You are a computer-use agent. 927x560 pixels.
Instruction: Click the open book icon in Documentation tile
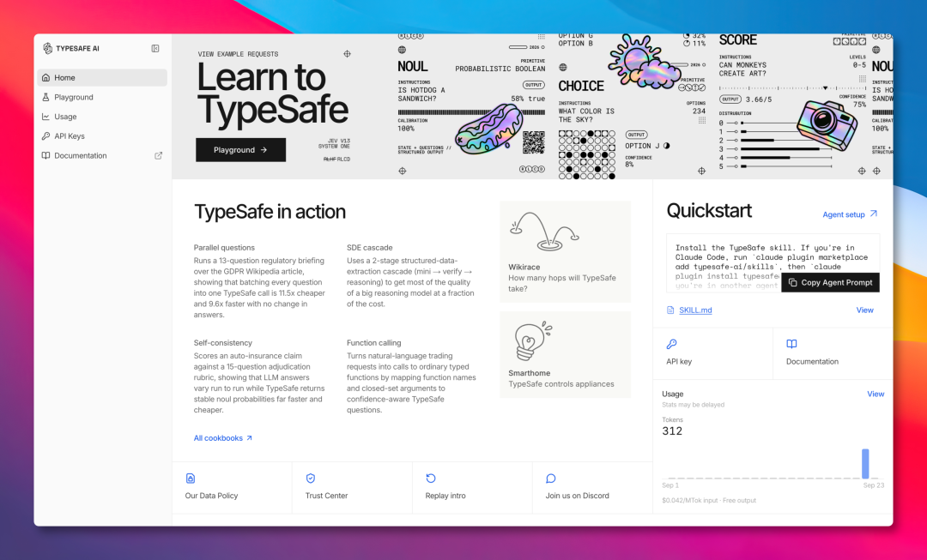click(791, 344)
